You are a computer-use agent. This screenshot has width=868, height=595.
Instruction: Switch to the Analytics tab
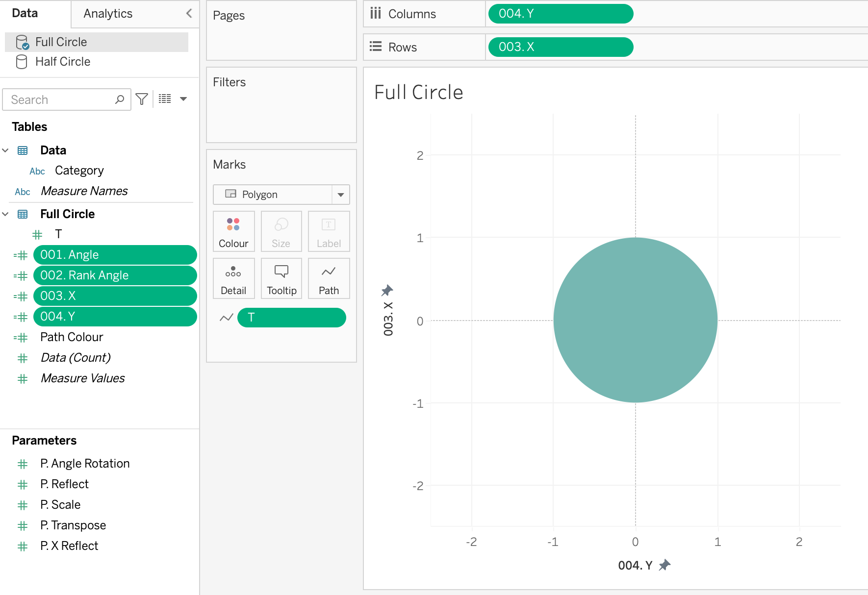click(x=108, y=14)
